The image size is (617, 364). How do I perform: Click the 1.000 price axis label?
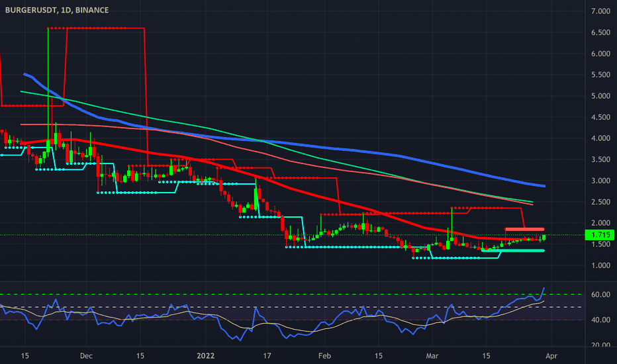pos(600,265)
